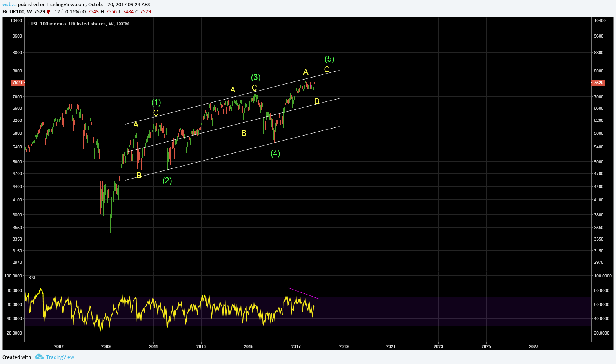Image resolution: width=616 pixels, height=364 pixels.
Task: Click the 2019 time axis label
Action: point(344,346)
